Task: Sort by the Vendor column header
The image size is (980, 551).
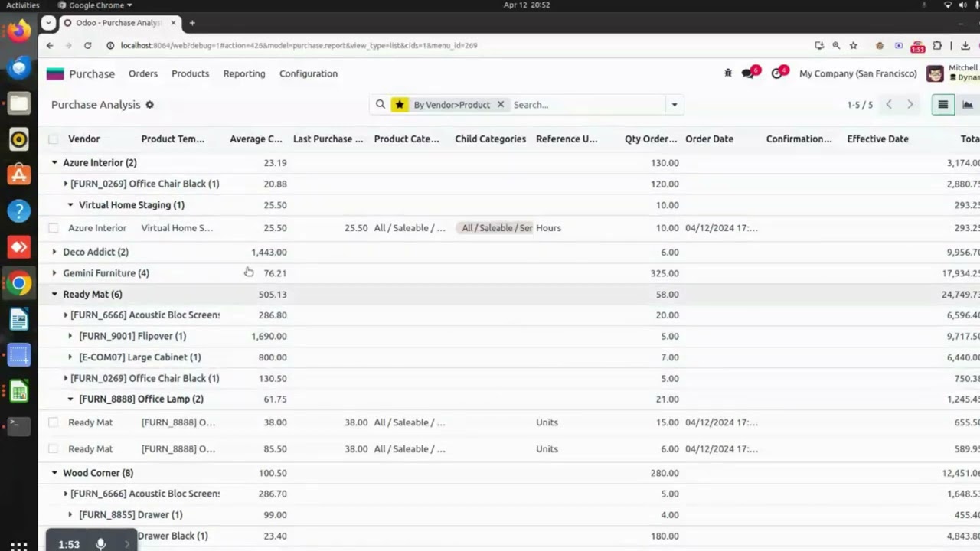Action: [x=84, y=139]
